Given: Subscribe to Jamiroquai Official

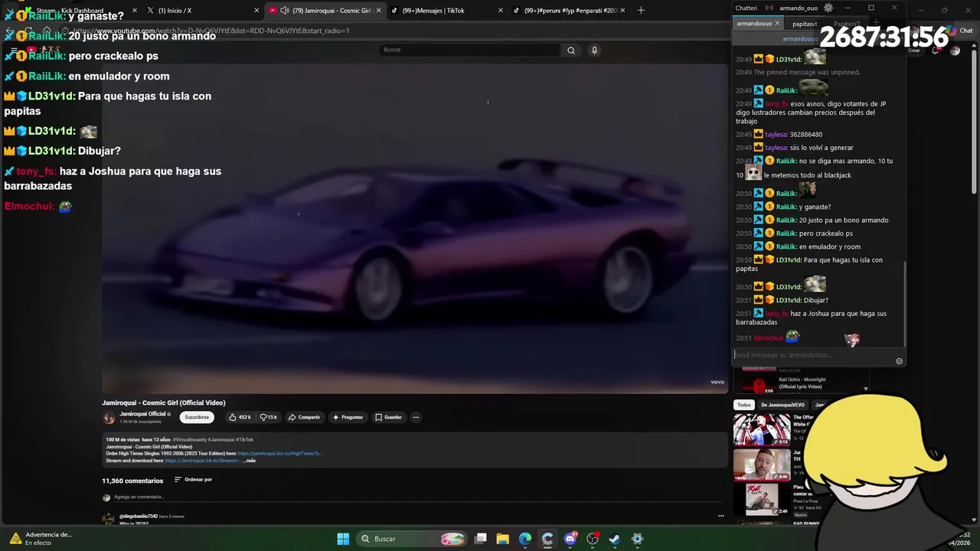Looking at the screenshot, I should (197, 417).
